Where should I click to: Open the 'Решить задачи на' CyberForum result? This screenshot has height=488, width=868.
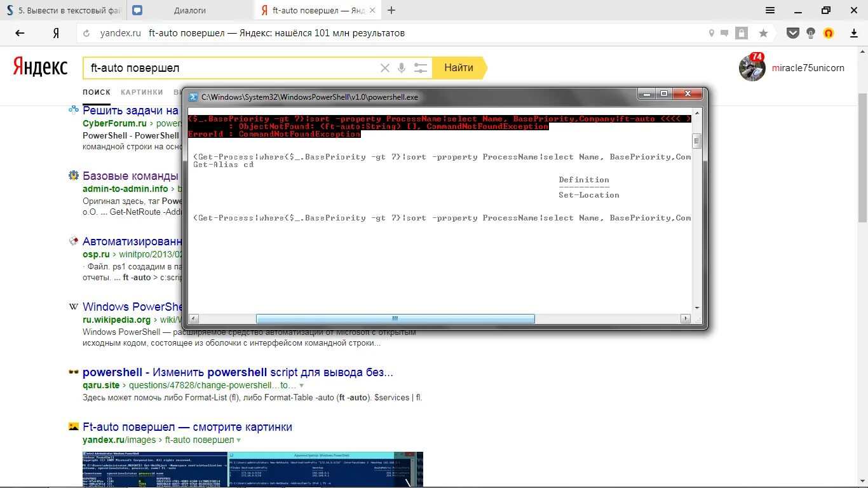(130, 110)
